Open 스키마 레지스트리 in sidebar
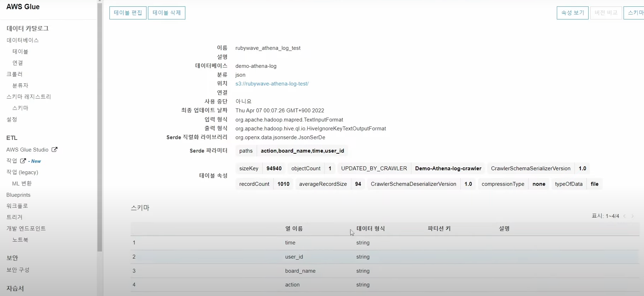The height and width of the screenshot is (296, 644). pyautogui.click(x=29, y=97)
